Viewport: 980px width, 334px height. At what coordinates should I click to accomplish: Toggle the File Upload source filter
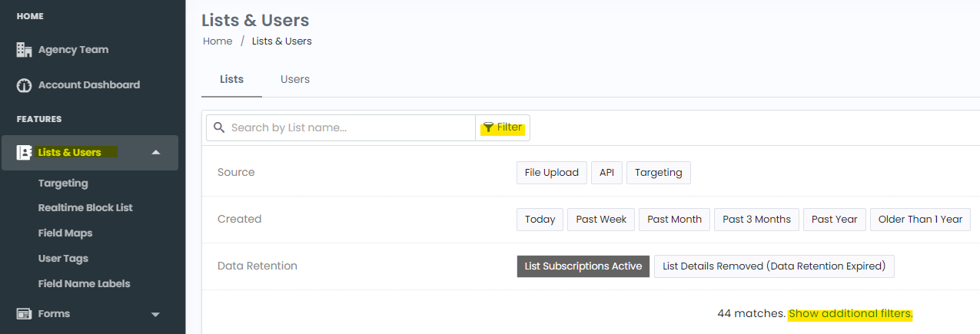(x=552, y=173)
